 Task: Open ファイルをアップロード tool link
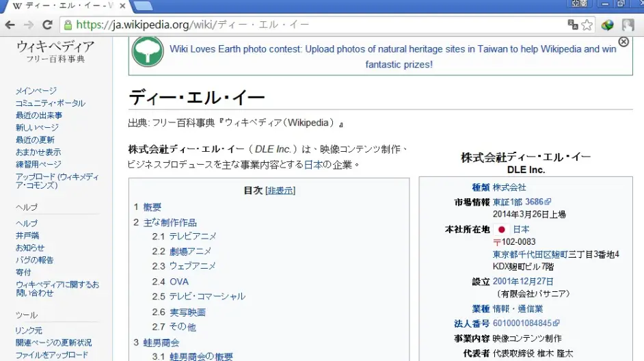[x=52, y=356]
